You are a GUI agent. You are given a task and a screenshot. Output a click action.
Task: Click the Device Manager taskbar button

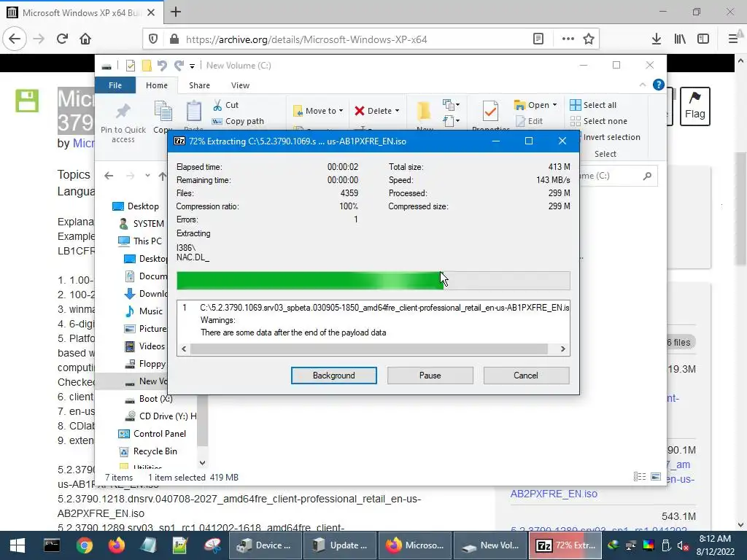(x=266, y=545)
